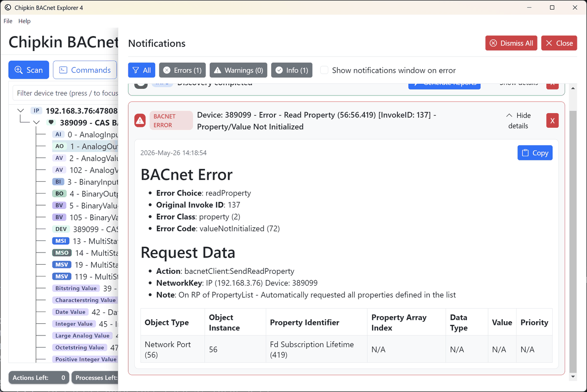587x392 pixels.
Task: Click the DEV badge for device 389099
Action: coord(61,229)
